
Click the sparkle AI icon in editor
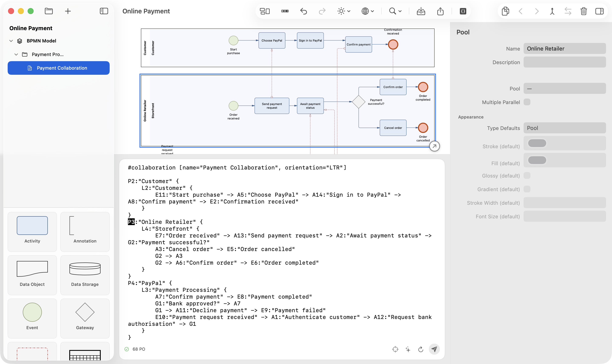tap(408, 349)
